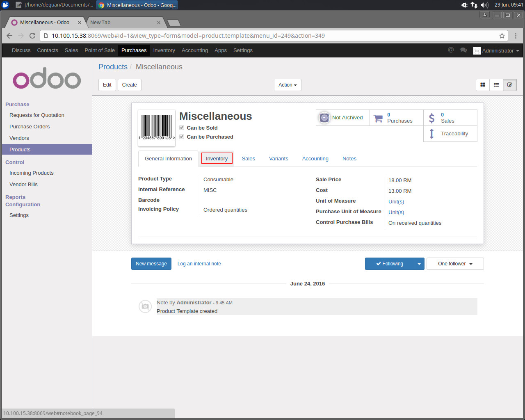Image resolution: width=525 pixels, height=420 pixels.
Task: Reload the page
Action: click(32, 36)
